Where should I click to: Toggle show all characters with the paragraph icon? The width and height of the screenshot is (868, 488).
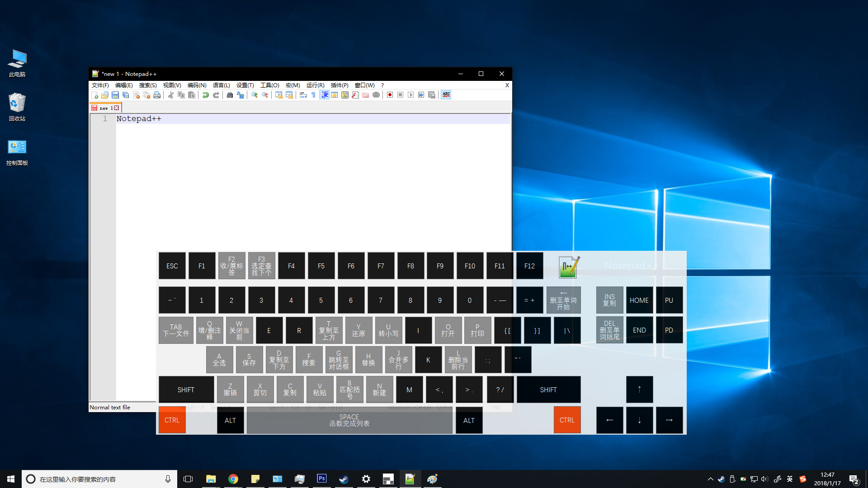click(313, 95)
